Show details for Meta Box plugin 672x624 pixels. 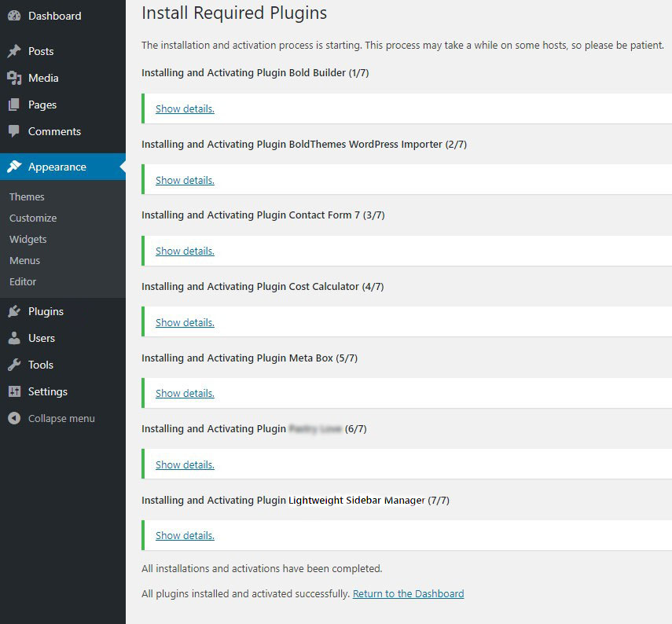[x=185, y=394]
